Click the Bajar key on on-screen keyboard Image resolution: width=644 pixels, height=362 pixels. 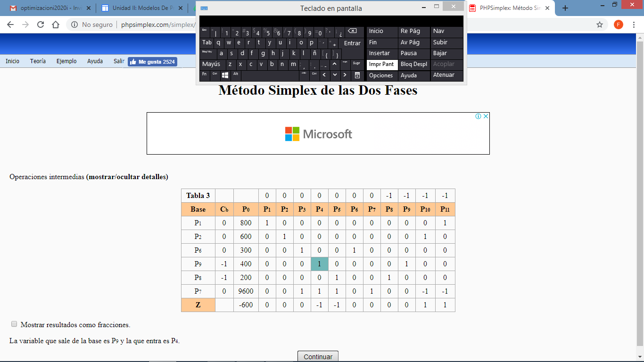coord(447,53)
